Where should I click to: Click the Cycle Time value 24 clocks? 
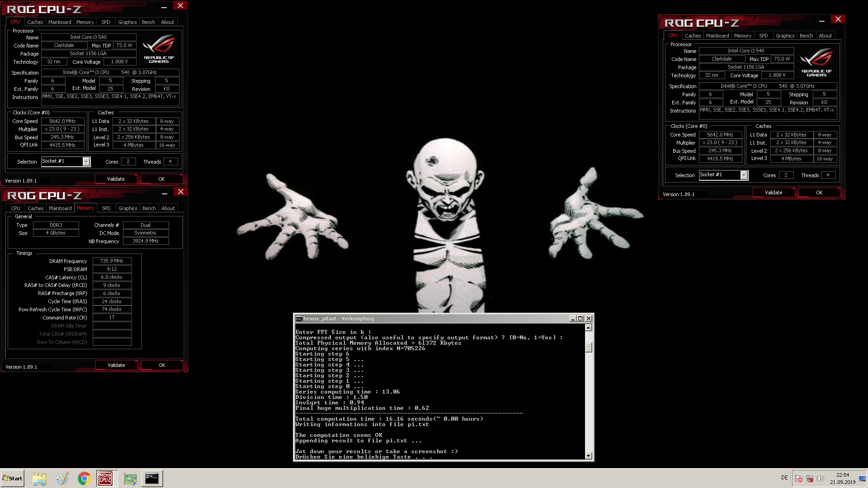pos(112,301)
